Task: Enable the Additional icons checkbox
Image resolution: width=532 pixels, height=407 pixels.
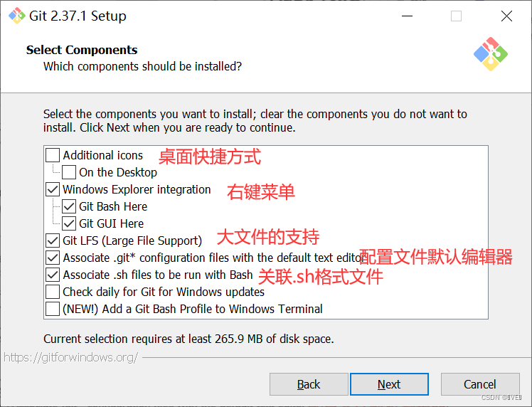Action: click(53, 155)
